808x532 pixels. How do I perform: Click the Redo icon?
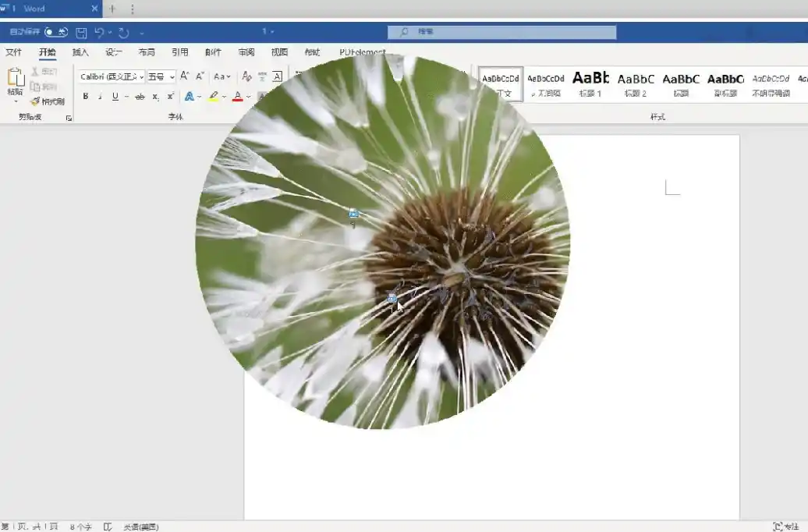(x=123, y=32)
